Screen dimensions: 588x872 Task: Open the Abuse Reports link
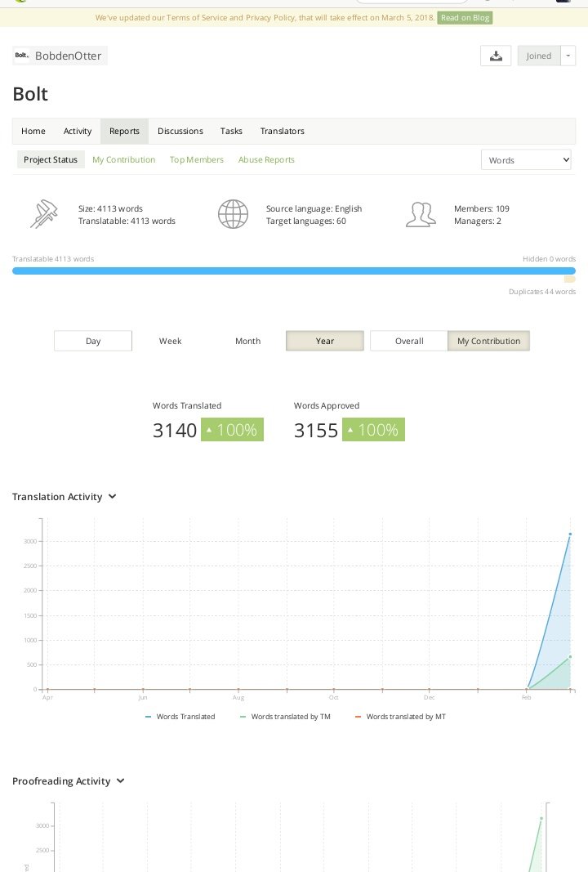(266, 159)
